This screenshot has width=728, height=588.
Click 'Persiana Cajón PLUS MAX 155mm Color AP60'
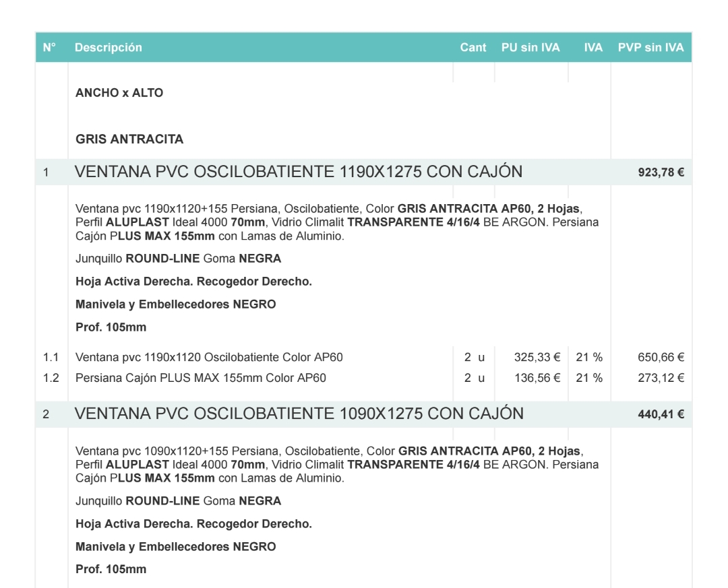point(201,378)
